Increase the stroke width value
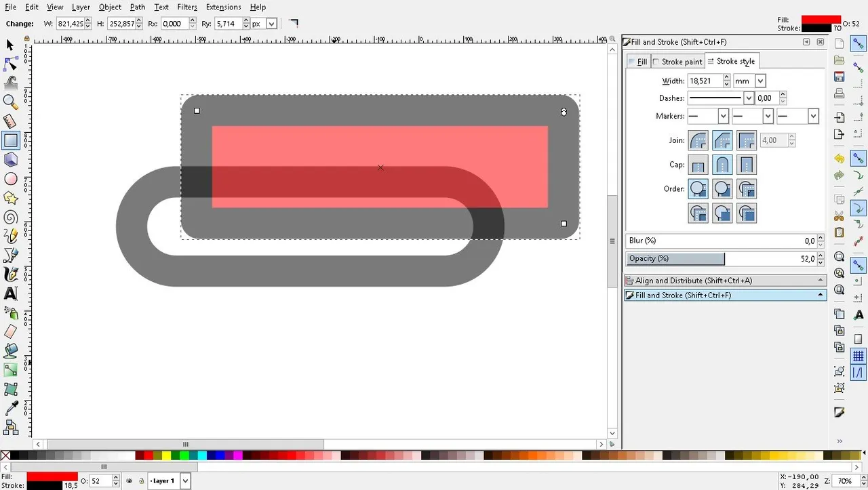 [x=727, y=78]
